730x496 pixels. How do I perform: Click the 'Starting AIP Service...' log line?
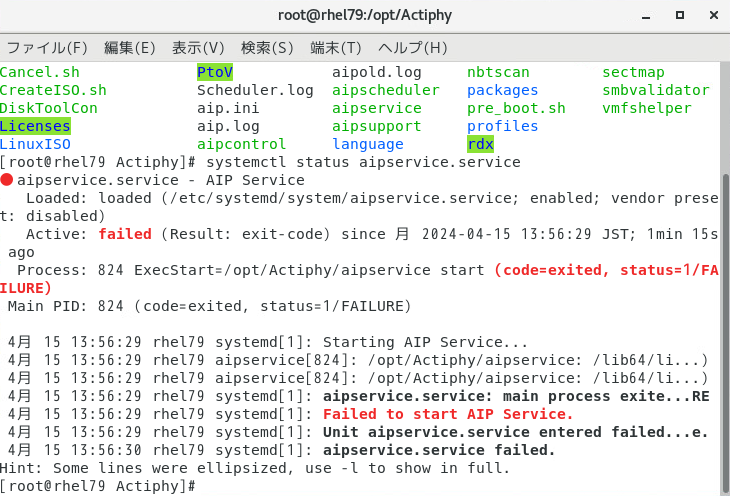(x=425, y=342)
